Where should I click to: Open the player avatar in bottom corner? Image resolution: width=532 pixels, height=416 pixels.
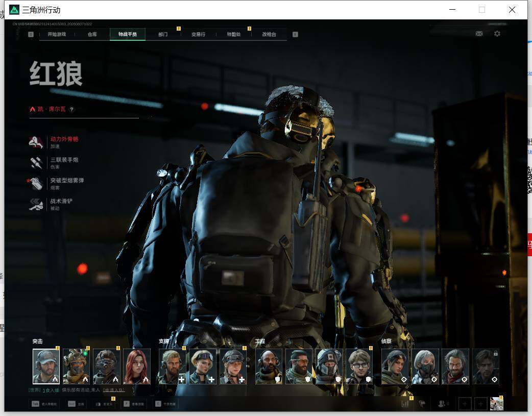pyautogui.click(x=496, y=404)
